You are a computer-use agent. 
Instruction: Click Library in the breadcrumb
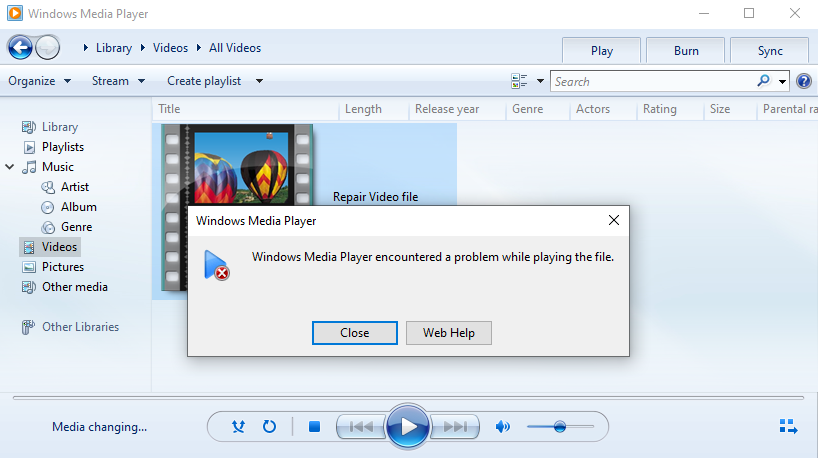tap(114, 48)
